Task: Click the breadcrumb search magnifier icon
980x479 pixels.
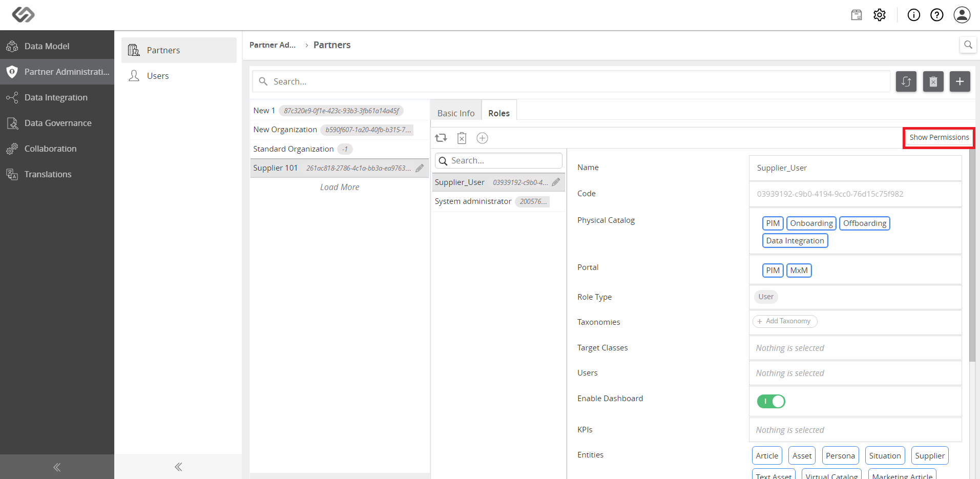Action: [968, 45]
